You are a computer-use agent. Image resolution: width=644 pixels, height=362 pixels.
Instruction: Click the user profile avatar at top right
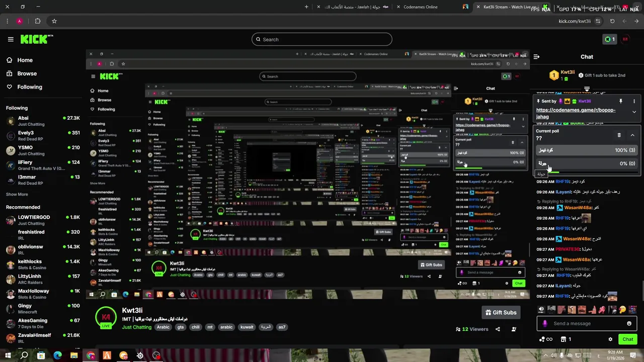pos(625,39)
